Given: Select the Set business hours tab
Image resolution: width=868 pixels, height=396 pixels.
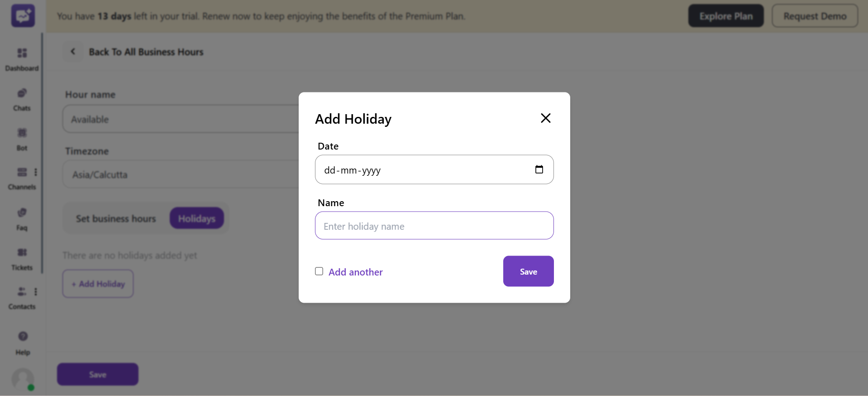Looking at the screenshot, I should point(115,218).
